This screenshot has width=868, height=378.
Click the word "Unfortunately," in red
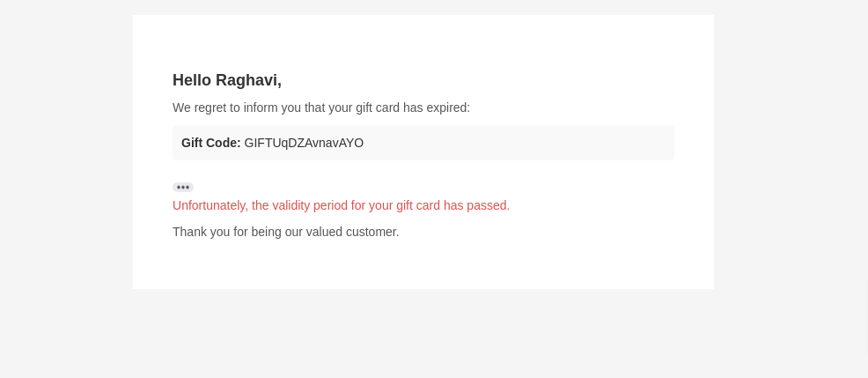click(210, 205)
